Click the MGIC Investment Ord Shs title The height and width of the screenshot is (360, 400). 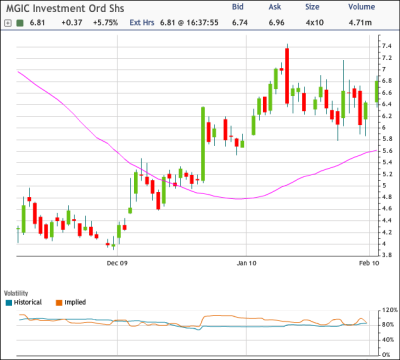[x=65, y=8]
